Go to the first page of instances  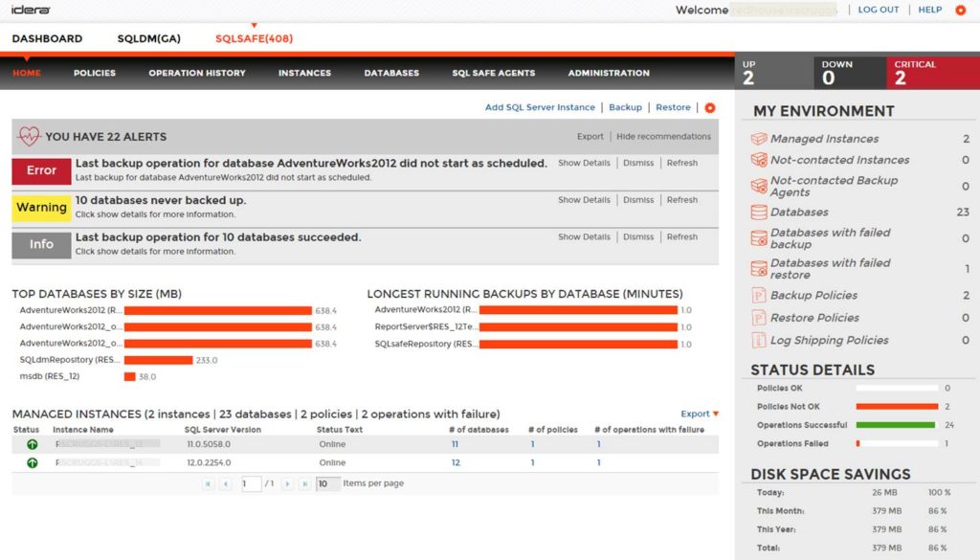pyautogui.click(x=208, y=483)
